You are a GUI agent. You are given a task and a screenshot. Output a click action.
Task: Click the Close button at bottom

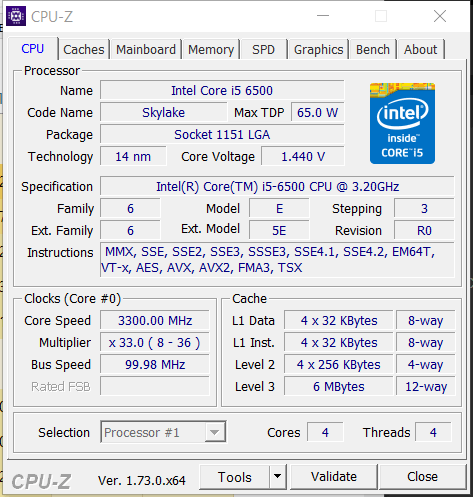[x=422, y=477]
